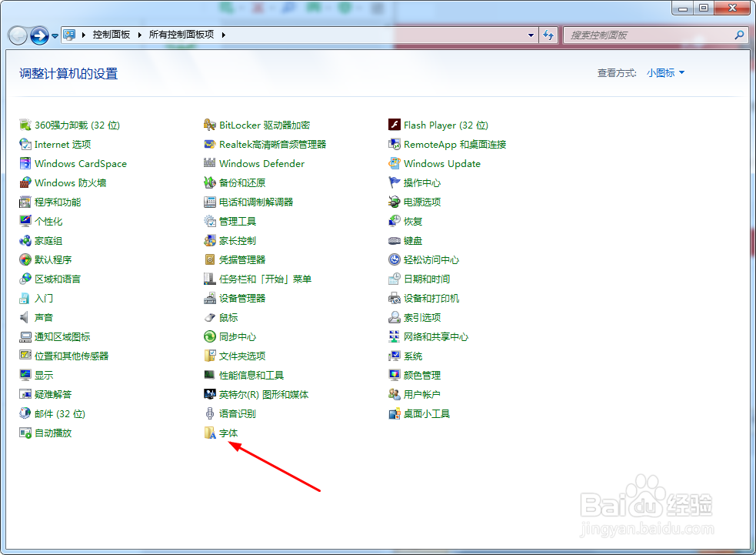Open 文件夹选项 link
756x555 pixels.
coord(242,356)
